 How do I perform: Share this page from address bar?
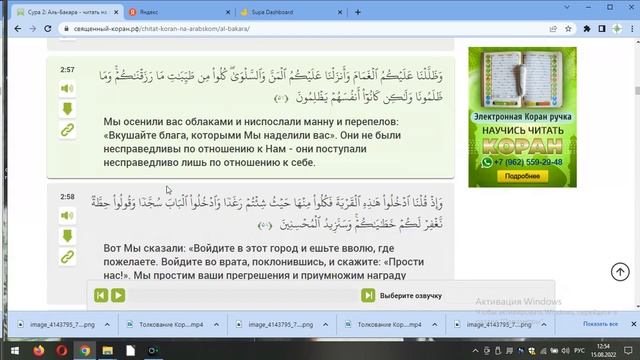tap(553, 29)
